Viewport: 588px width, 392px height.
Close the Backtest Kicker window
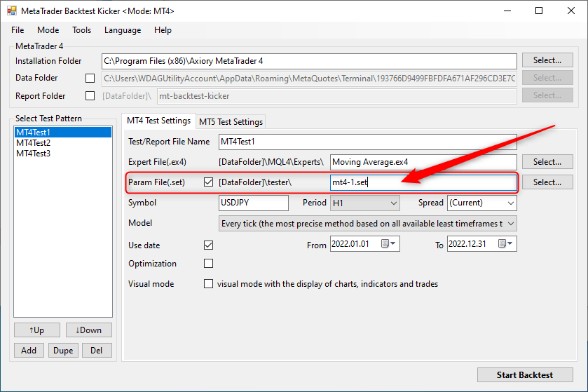pos(570,11)
